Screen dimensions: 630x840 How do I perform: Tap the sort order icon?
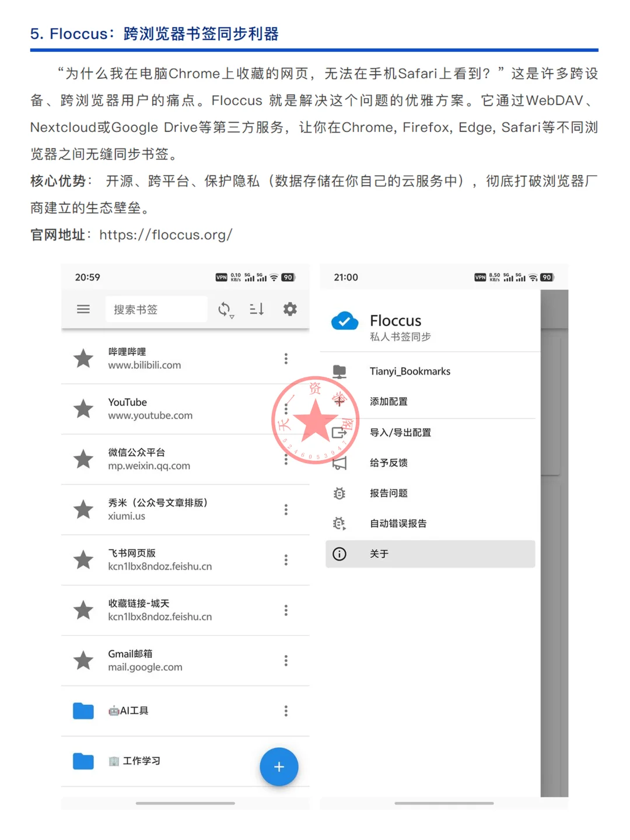pos(257,309)
